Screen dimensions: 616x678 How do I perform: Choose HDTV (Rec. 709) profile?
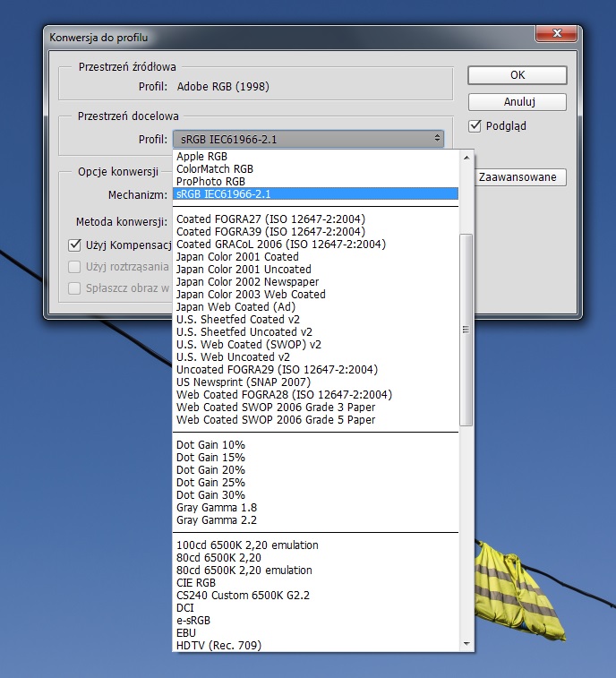218,645
